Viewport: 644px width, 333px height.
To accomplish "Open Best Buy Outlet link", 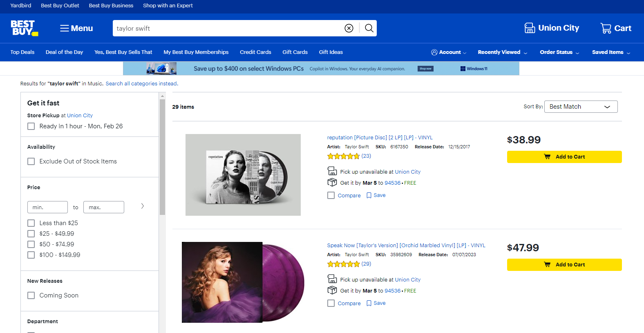I will coord(60,6).
